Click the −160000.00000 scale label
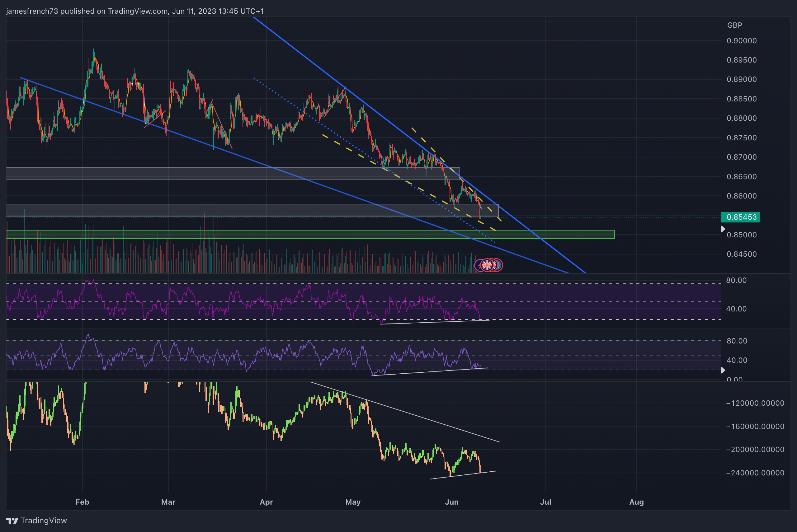 pos(755,427)
